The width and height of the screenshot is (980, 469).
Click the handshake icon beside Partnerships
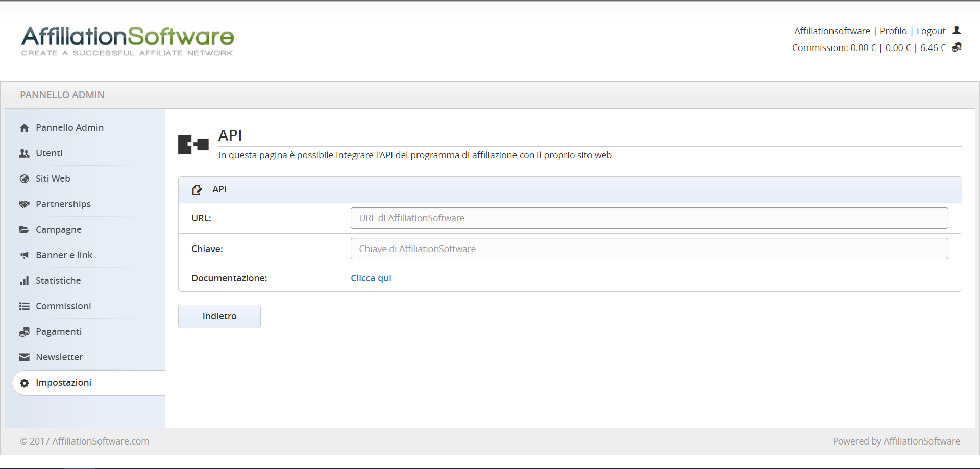coord(24,204)
